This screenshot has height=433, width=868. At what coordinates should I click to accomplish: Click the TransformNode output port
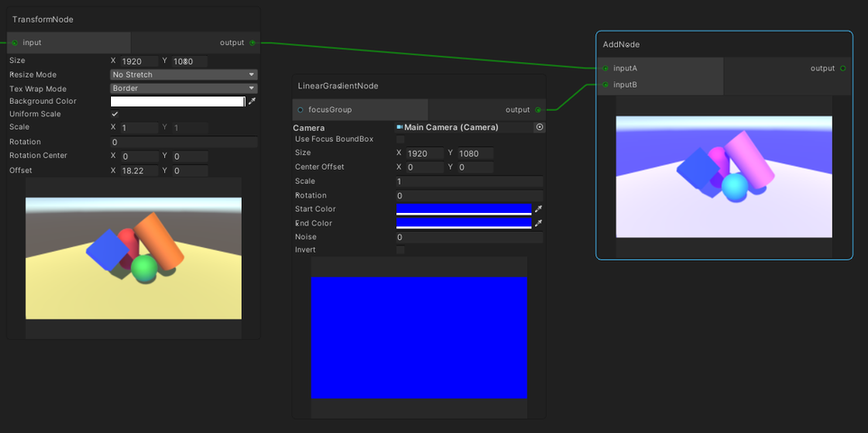[x=253, y=42]
